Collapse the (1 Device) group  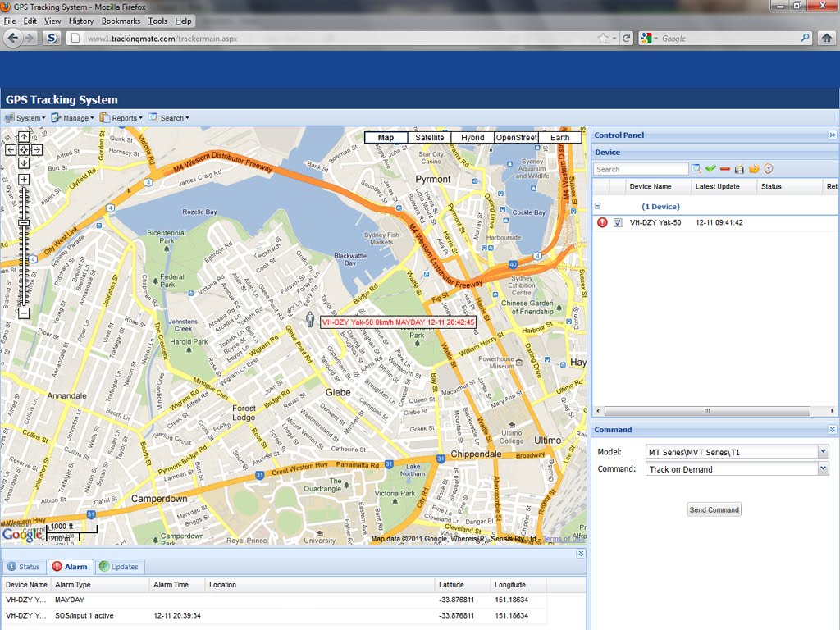[x=598, y=206]
